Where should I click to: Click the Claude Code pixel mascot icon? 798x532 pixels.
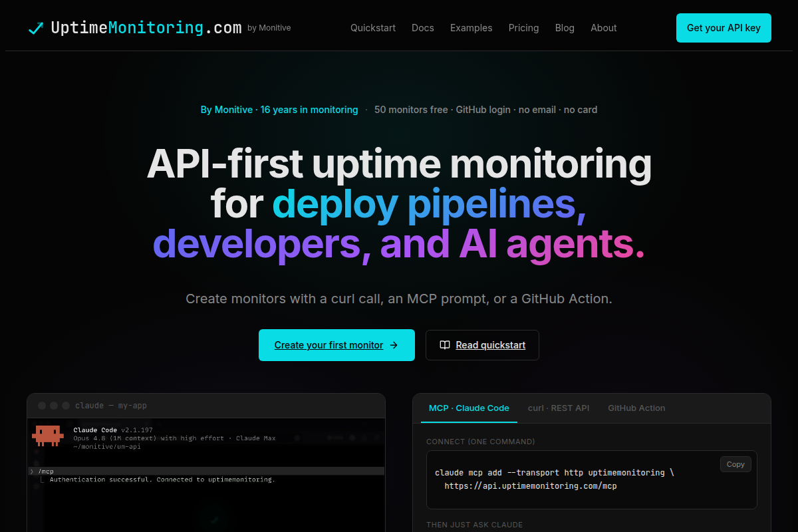pyautogui.click(x=48, y=436)
